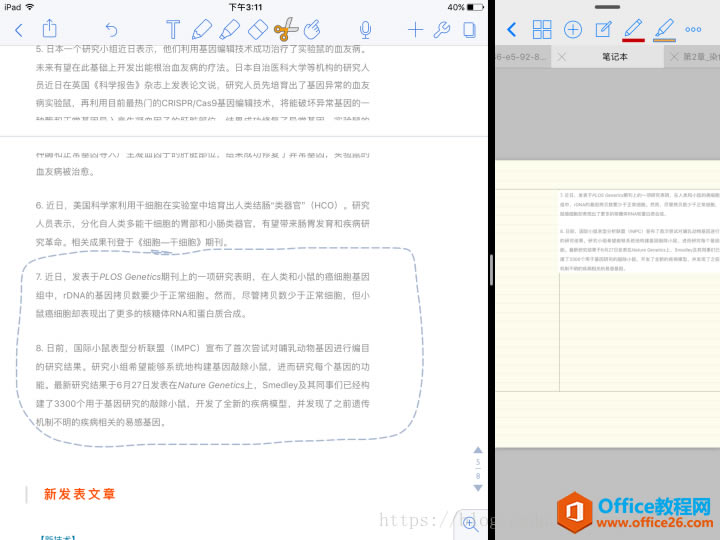Close the 第2章 tab

674,57
